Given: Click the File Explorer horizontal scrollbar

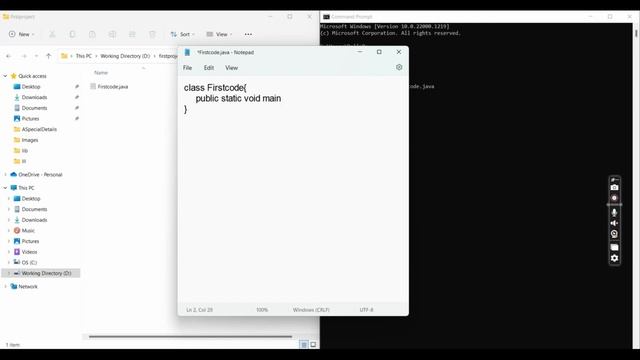Looking at the screenshot, I should [191, 337].
